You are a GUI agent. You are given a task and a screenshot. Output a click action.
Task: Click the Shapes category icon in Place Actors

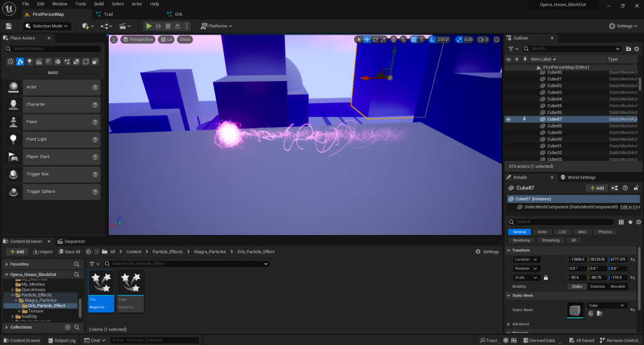[48, 62]
